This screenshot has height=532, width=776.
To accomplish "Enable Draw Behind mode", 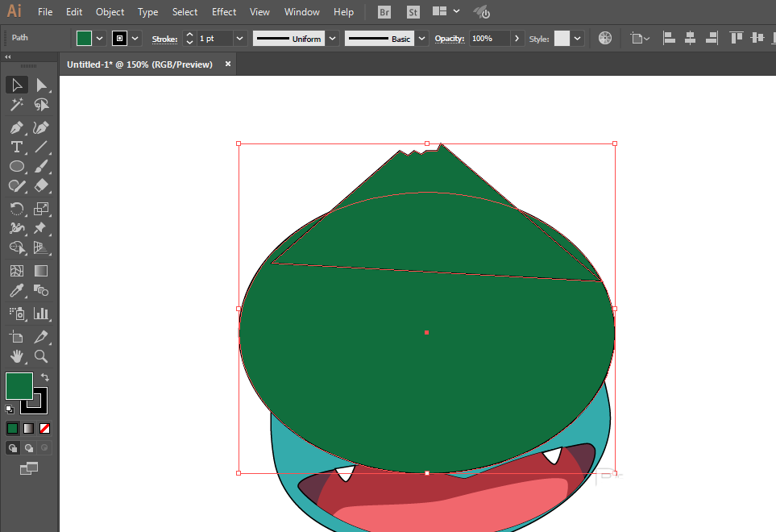I will click(29, 448).
